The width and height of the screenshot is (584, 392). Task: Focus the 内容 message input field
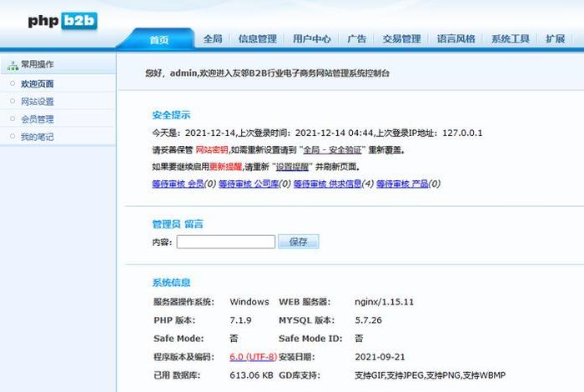(x=226, y=242)
